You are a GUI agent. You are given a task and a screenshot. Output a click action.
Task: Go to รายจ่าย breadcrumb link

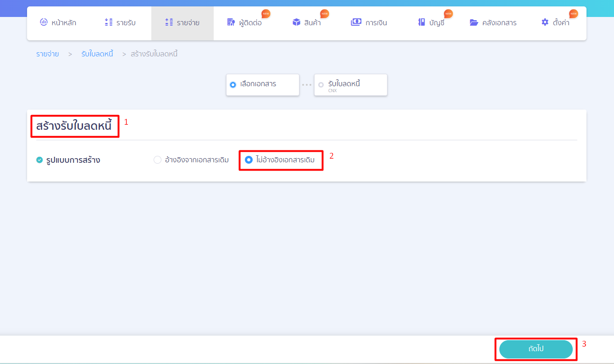tap(48, 54)
